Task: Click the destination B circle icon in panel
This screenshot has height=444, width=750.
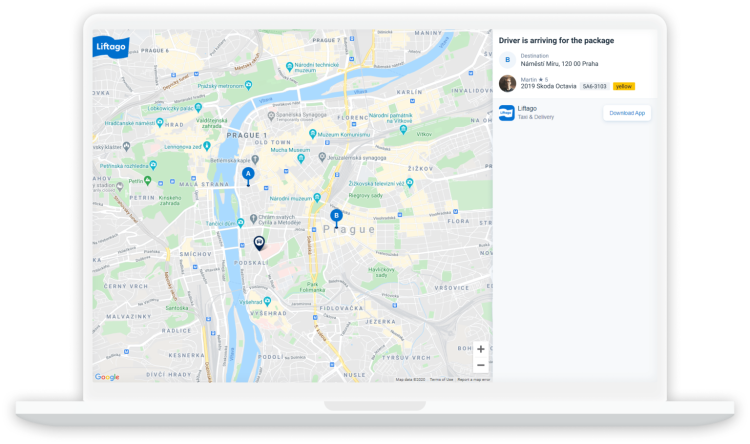Action: pos(507,60)
